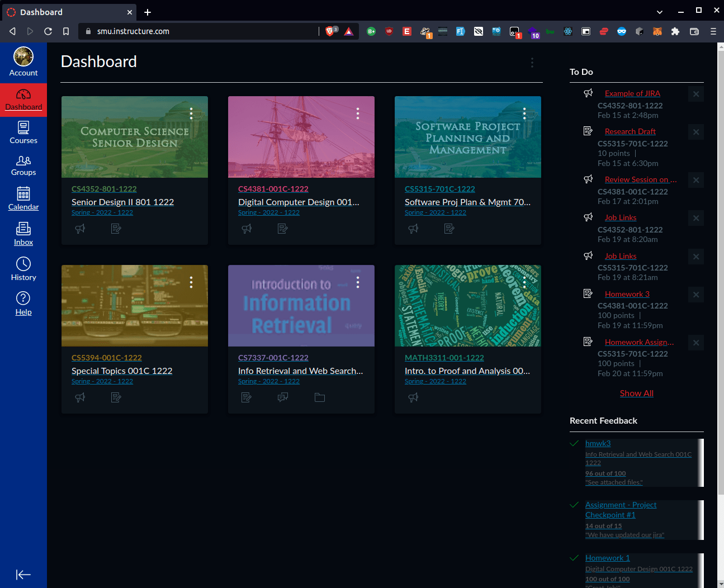This screenshot has width=724, height=588.
Task: Open the Research Draft to-do link
Action: click(630, 131)
